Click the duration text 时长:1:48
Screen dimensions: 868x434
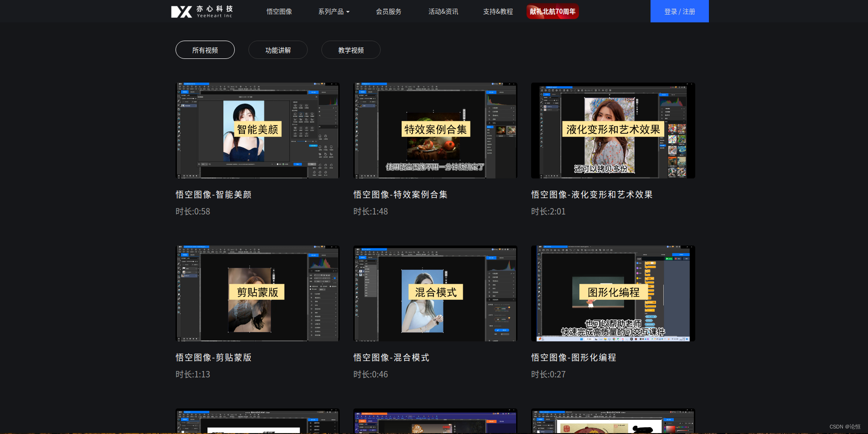tap(371, 211)
